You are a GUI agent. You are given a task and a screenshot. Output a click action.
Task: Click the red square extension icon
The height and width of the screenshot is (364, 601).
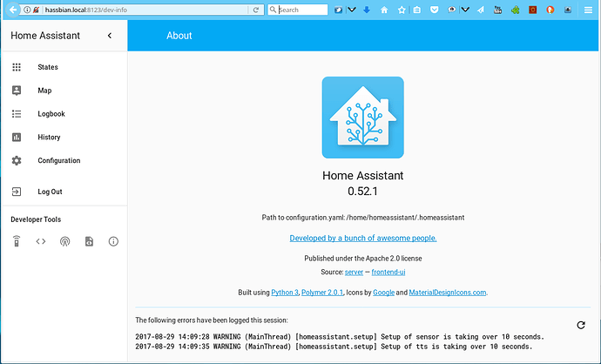[532, 10]
